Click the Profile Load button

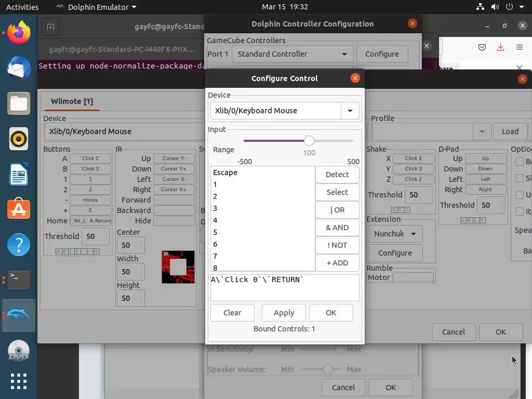coord(510,131)
